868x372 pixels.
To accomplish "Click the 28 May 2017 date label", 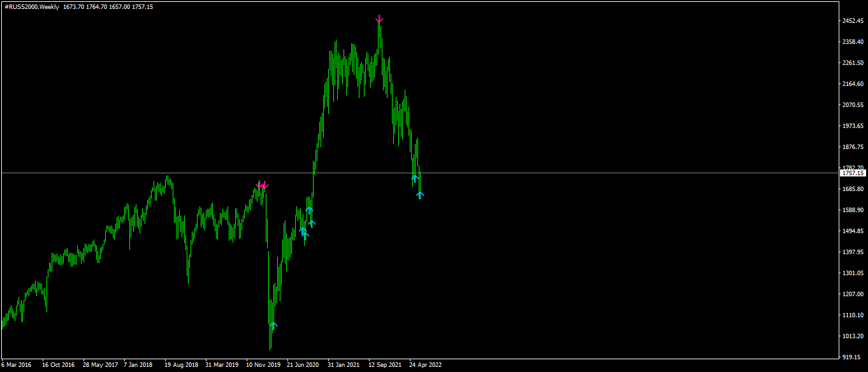I will [100, 366].
